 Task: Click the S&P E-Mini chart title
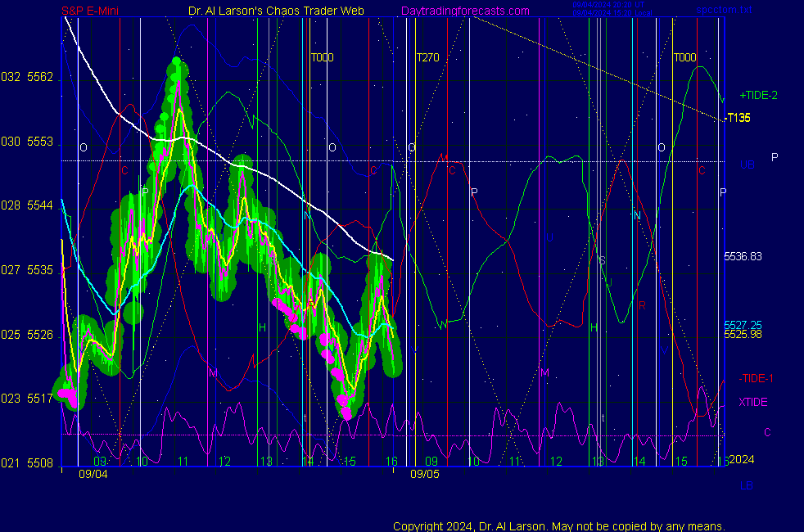tap(90, 11)
